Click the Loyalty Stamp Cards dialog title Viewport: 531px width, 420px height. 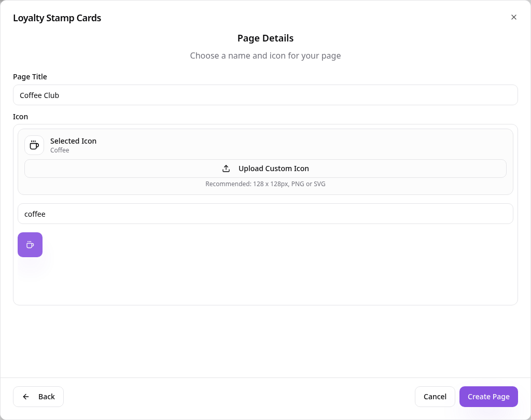click(x=57, y=18)
